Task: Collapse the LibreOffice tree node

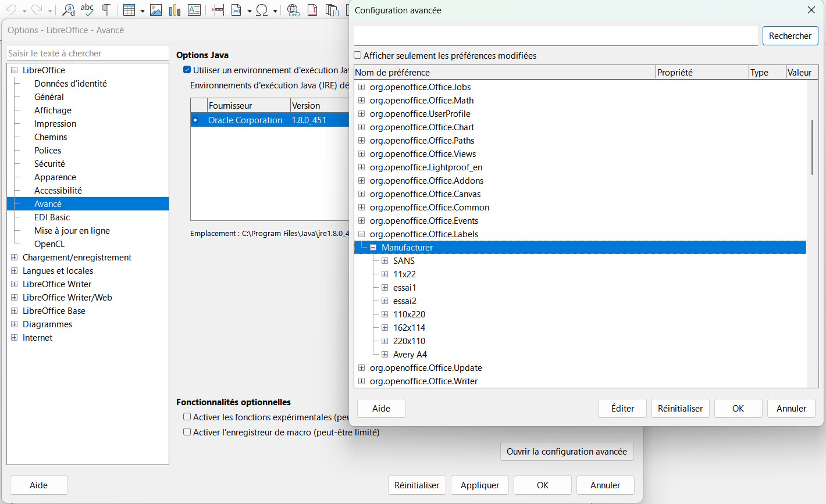Action: pyautogui.click(x=15, y=70)
